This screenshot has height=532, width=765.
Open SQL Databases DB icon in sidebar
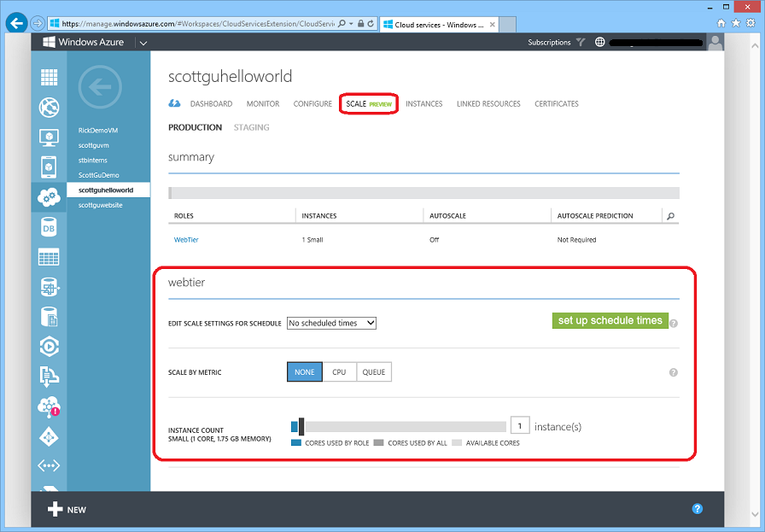pos(49,227)
